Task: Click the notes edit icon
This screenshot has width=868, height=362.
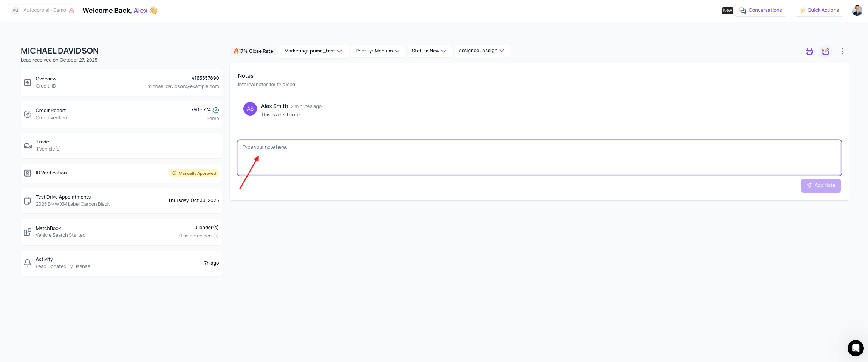Action: pyautogui.click(x=825, y=51)
